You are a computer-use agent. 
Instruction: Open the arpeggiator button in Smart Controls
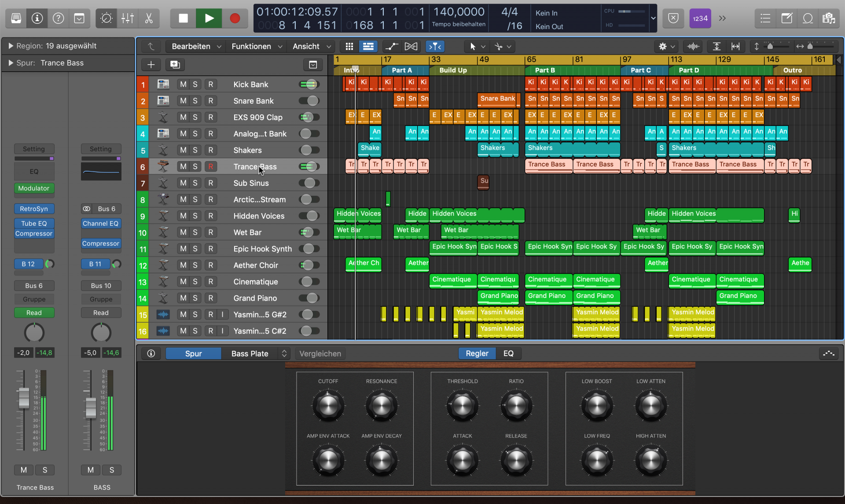829,353
